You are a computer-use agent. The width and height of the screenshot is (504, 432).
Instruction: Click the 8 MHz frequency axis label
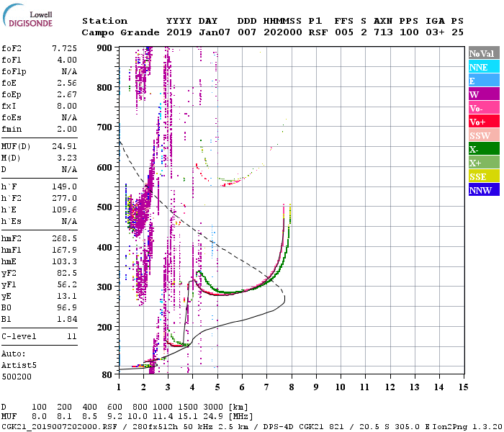[x=292, y=387]
